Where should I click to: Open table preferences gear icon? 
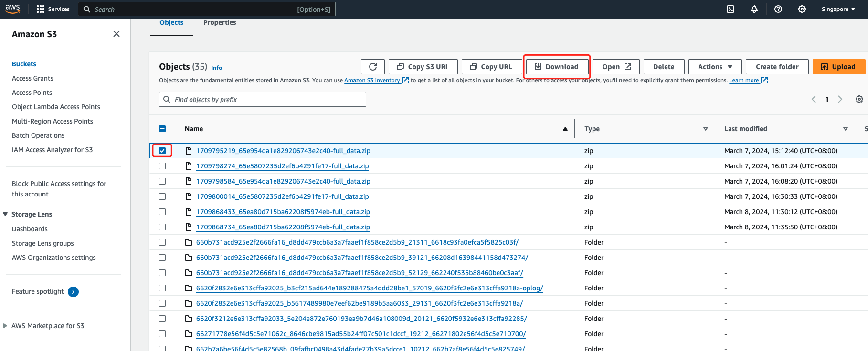point(859,99)
